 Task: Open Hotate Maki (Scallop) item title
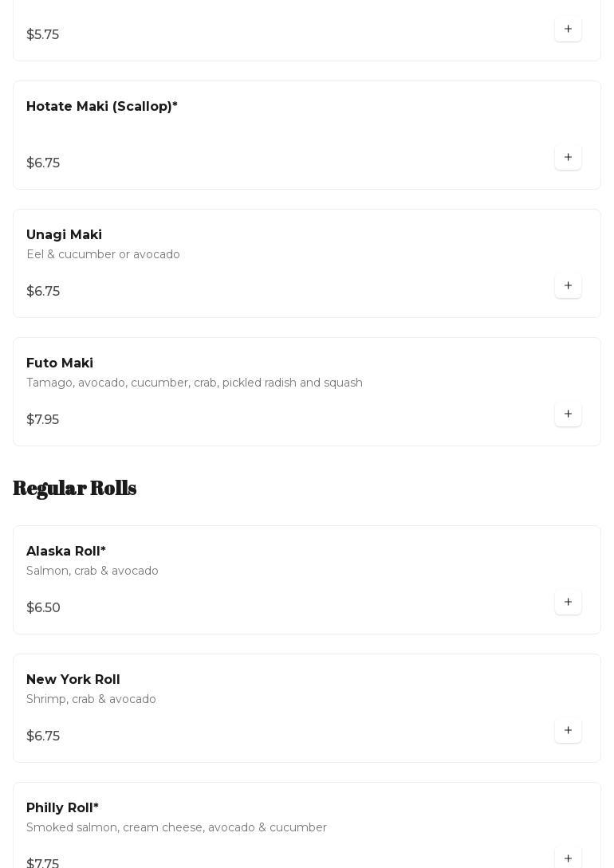102,107
